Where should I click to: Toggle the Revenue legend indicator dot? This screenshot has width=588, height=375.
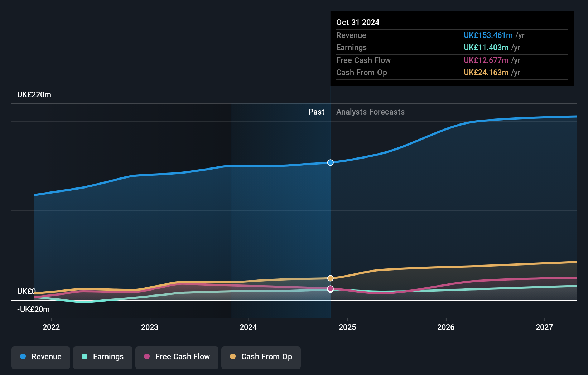coord(24,357)
